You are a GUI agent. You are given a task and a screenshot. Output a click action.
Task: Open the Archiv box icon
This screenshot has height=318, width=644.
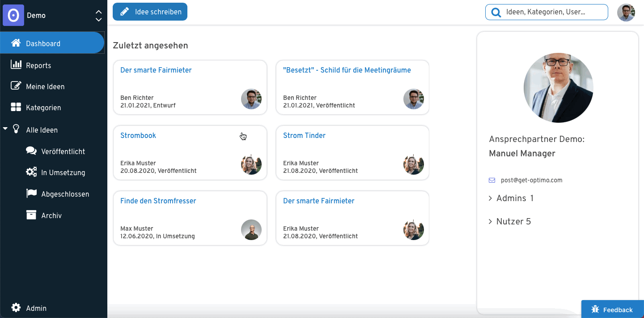[31, 215]
